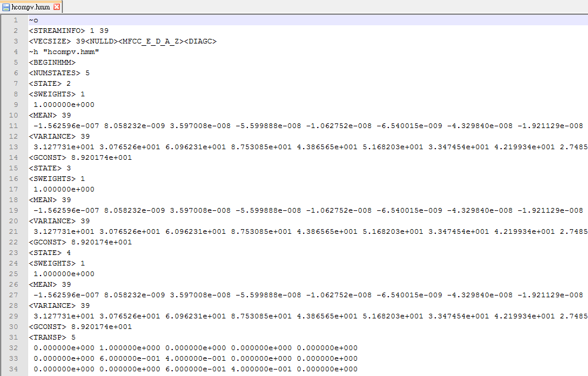Image resolution: width=588 pixels, height=376 pixels.
Task: Click <VARIANCE> 39 on line 28
Action: click(x=59, y=305)
